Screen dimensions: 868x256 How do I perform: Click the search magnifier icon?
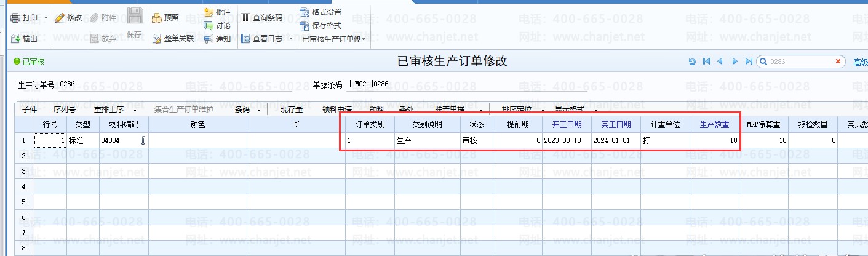coord(763,62)
